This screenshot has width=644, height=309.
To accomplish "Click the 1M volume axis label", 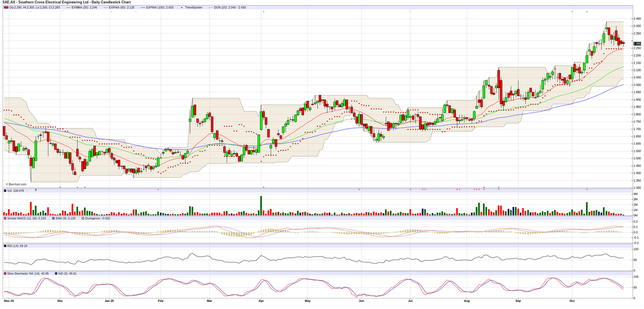I will coord(635,210).
